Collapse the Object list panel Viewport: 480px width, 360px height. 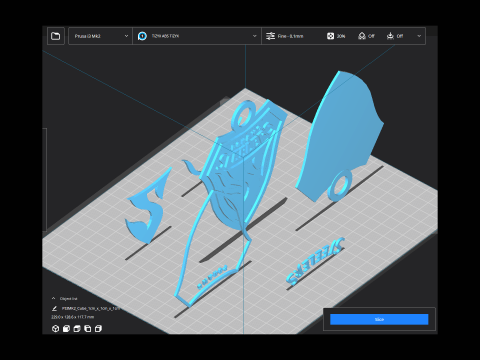(x=53, y=298)
